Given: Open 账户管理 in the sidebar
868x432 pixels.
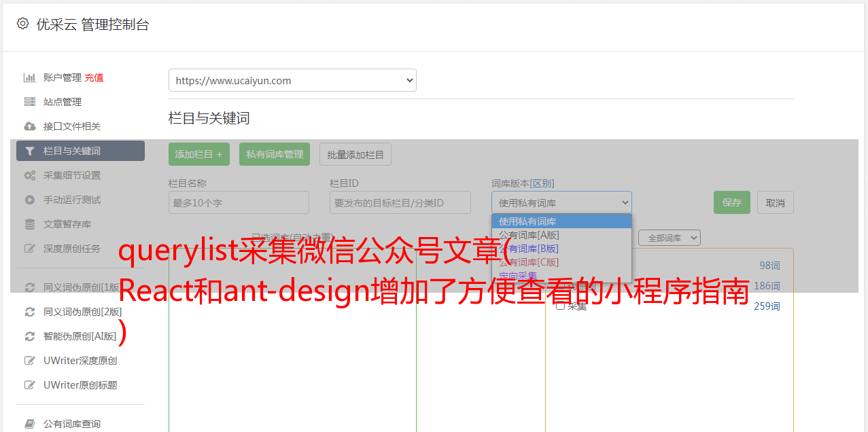Looking at the screenshot, I should coord(63,77).
